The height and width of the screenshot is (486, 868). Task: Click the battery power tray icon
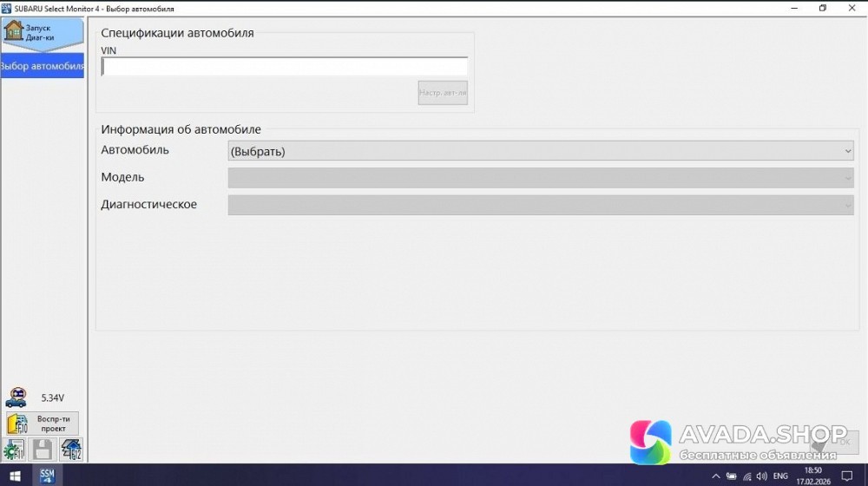731,476
